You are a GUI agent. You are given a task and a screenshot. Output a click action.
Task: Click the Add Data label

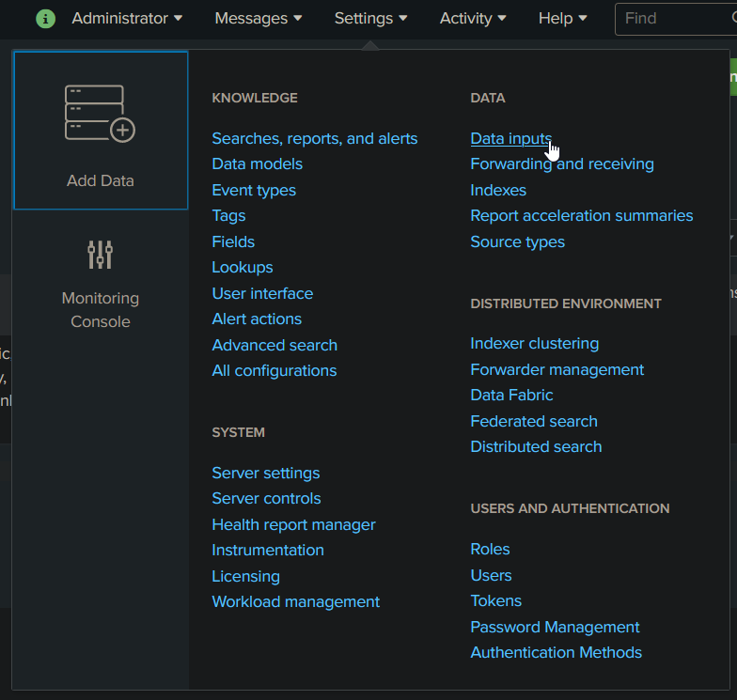(100, 180)
